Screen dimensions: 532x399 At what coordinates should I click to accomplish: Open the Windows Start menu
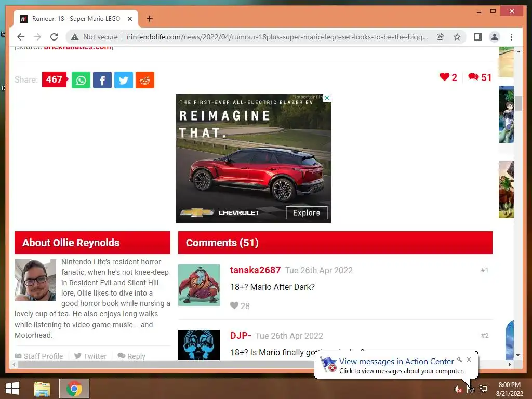(x=12, y=389)
